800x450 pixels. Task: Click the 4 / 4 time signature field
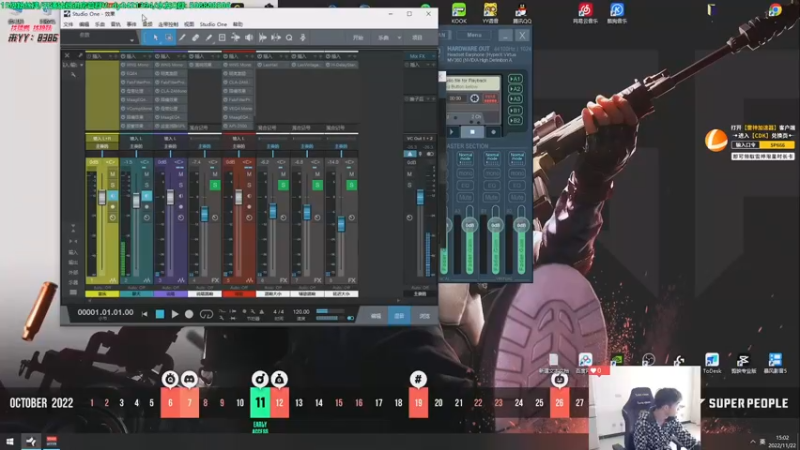279,311
